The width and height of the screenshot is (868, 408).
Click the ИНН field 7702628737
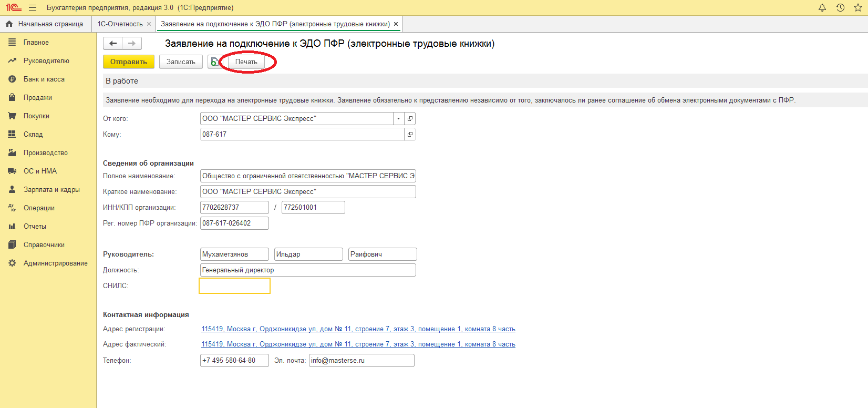[234, 208]
